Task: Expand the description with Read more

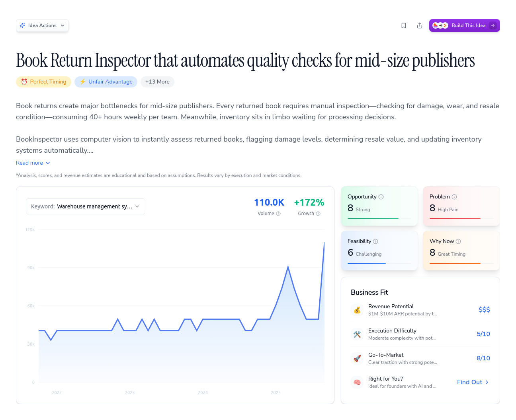Action: 33,163
